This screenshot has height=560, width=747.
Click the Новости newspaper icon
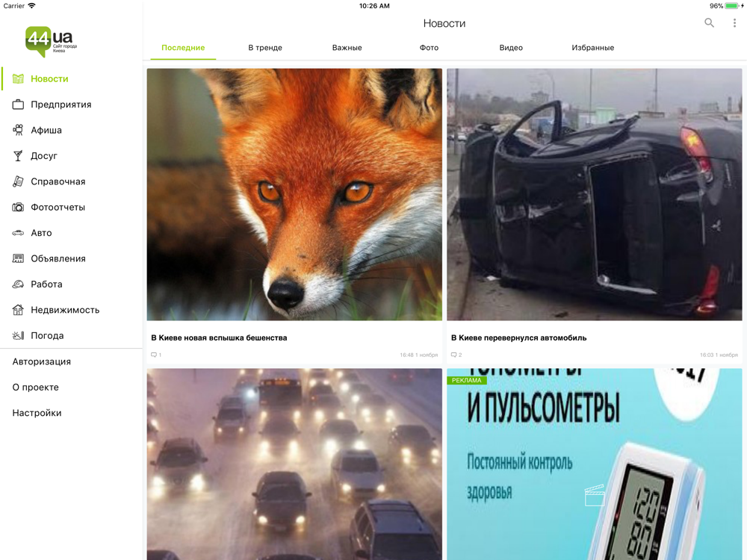[18, 78]
